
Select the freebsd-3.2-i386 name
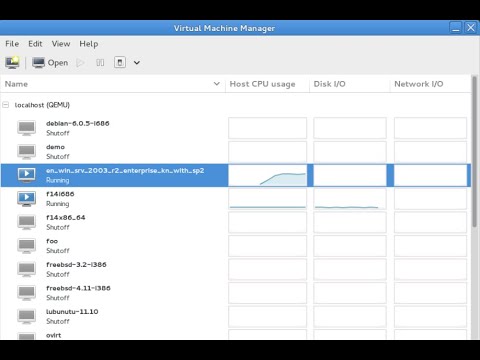[76, 265]
